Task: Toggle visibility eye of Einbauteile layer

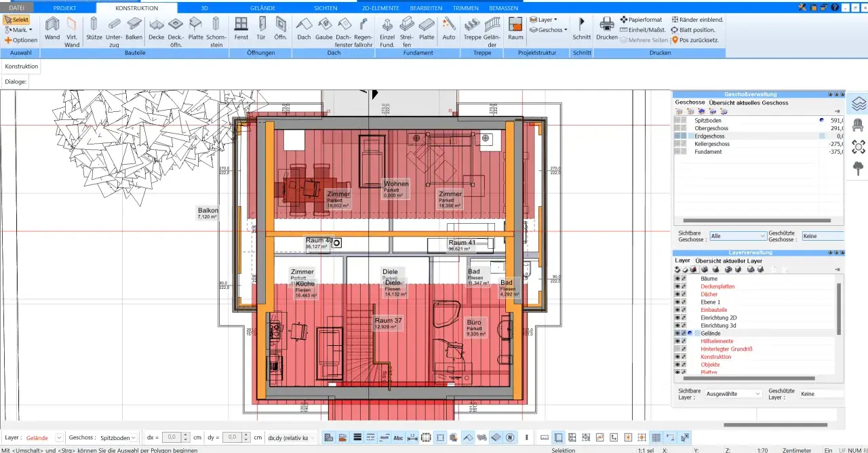Action: 677,310
